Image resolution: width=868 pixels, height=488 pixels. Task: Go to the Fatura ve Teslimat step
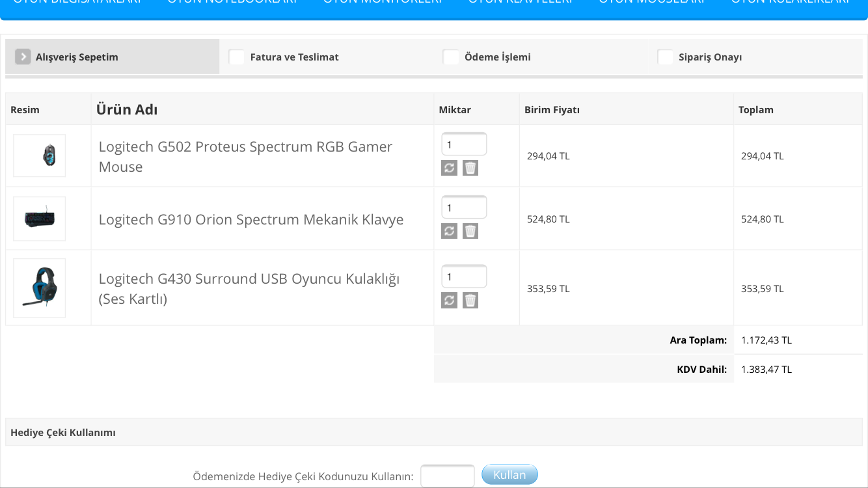pyautogui.click(x=327, y=57)
